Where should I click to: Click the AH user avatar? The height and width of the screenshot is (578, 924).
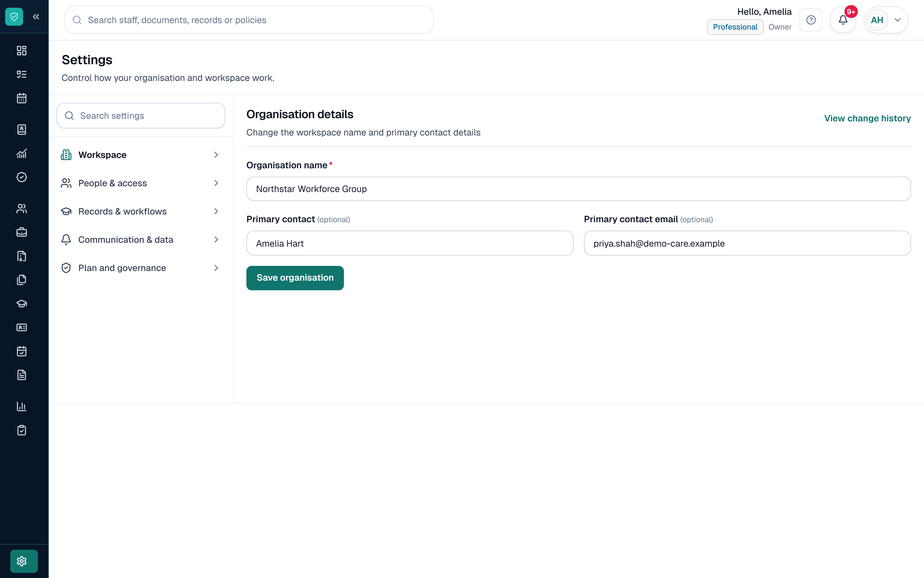877,20
